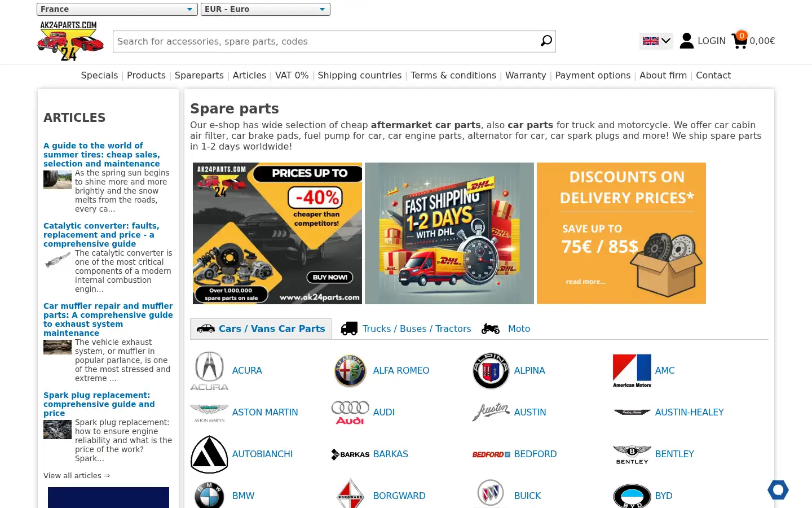Viewport: 812px width, 508px height.
Task: Open the About firm menu item
Action: 663,75
